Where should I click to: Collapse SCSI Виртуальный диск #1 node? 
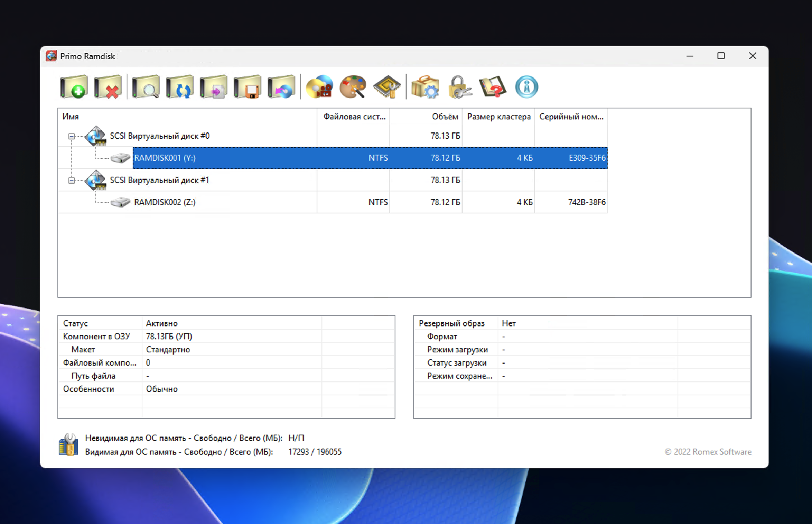coord(71,181)
